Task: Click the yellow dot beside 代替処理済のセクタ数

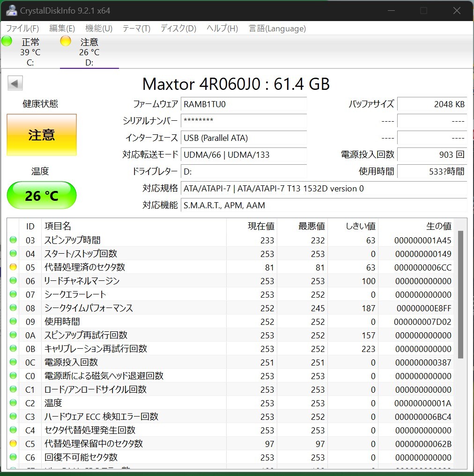Action: (x=13, y=267)
